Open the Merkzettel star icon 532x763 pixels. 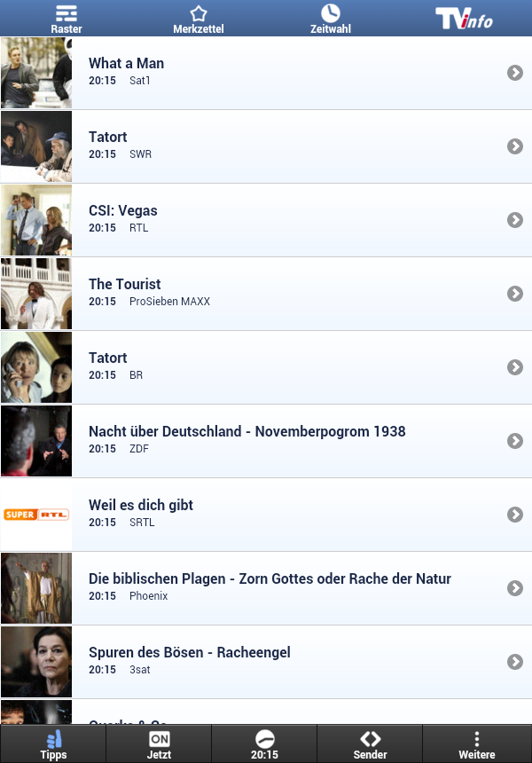[199, 13]
